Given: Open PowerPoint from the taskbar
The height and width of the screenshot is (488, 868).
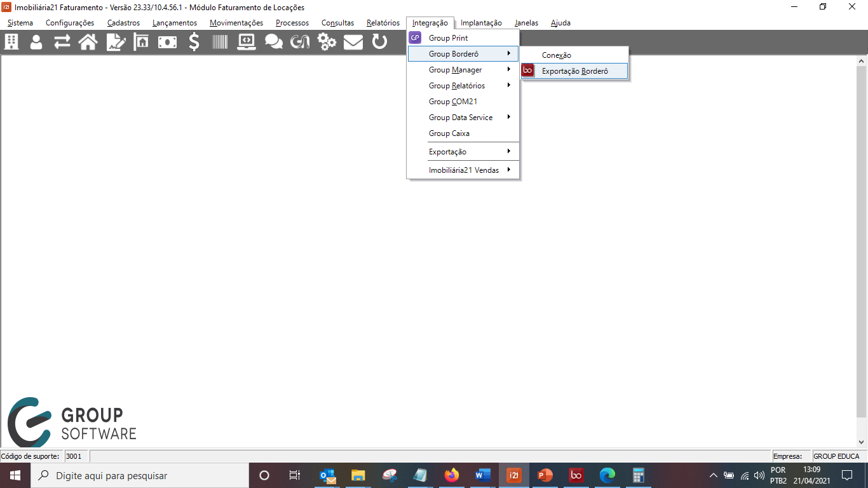Looking at the screenshot, I should 545,475.
